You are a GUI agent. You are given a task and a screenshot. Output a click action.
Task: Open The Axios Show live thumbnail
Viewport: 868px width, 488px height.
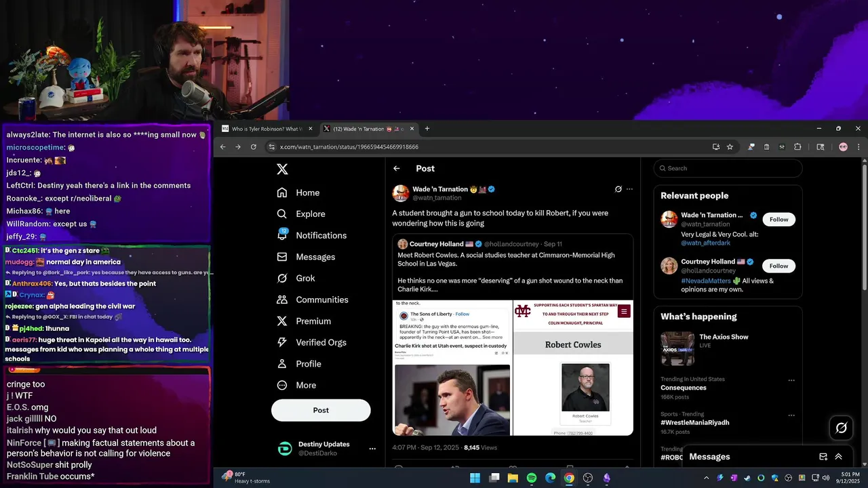tap(677, 349)
